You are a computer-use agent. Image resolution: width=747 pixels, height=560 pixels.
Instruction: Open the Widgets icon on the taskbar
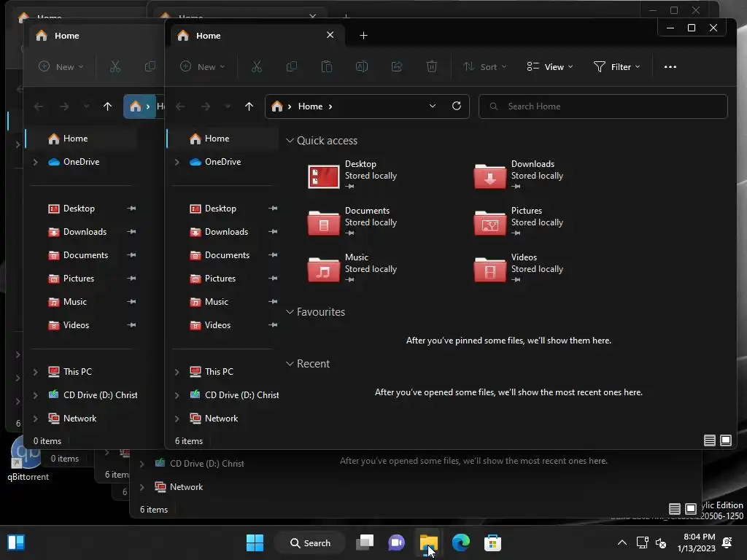[16, 542]
